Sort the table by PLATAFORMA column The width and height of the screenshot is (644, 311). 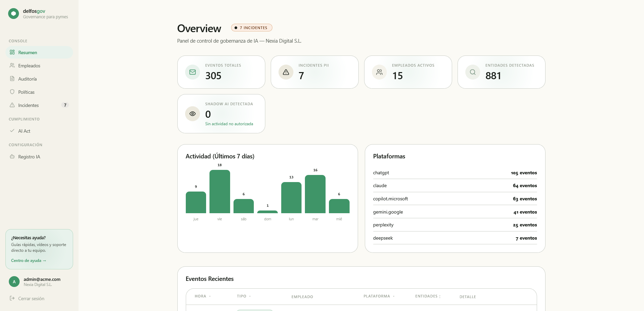pyautogui.click(x=379, y=296)
